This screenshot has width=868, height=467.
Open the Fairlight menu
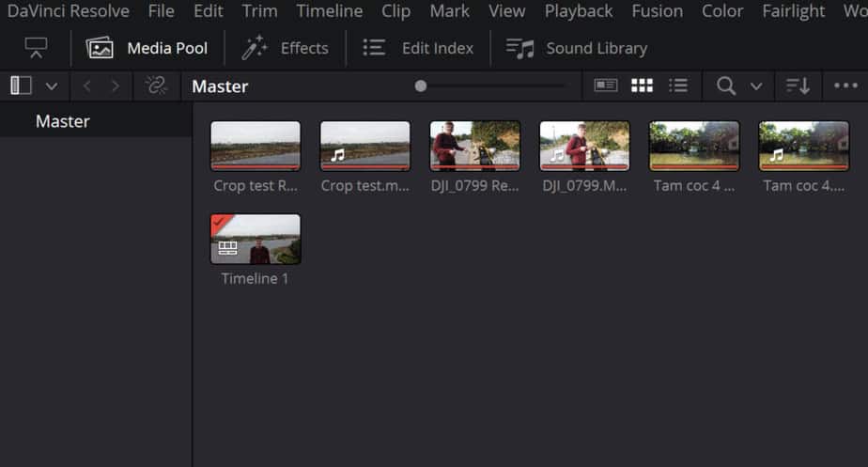(793, 11)
